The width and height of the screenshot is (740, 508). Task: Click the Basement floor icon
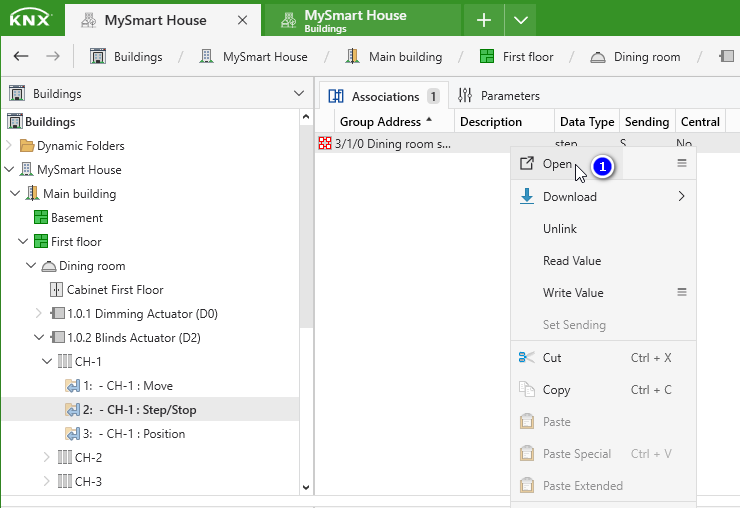tap(41, 218)
